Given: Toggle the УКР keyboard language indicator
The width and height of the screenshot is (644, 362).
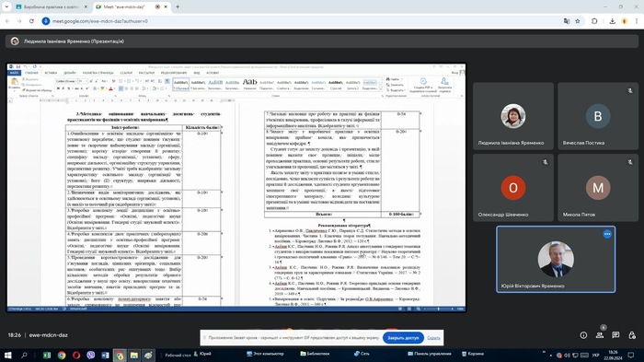Looking at the screenshot, I should click(595, 355).
